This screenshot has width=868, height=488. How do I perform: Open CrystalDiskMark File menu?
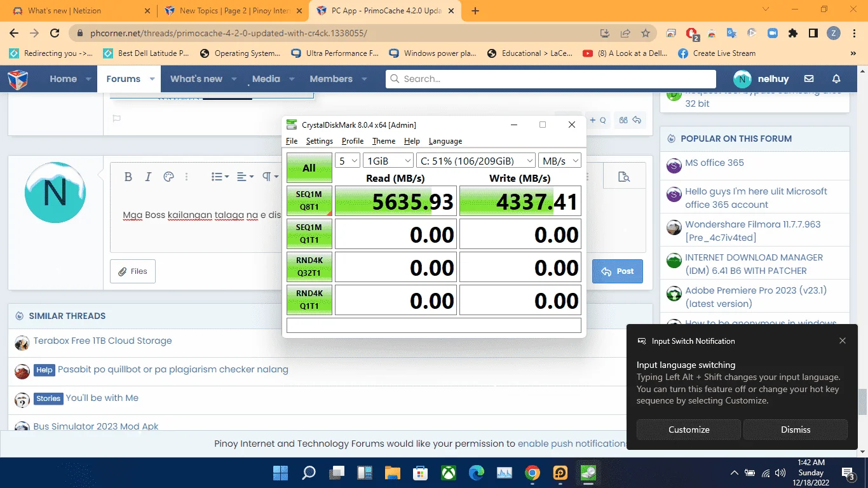(x=292, y=141)
